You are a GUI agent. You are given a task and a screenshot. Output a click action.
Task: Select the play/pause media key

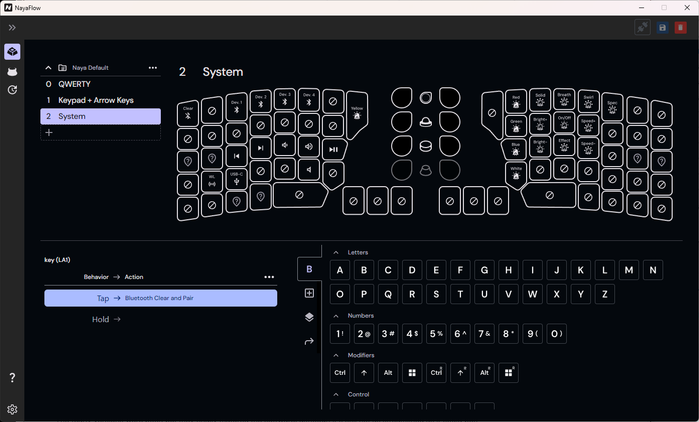pos(333,149)
